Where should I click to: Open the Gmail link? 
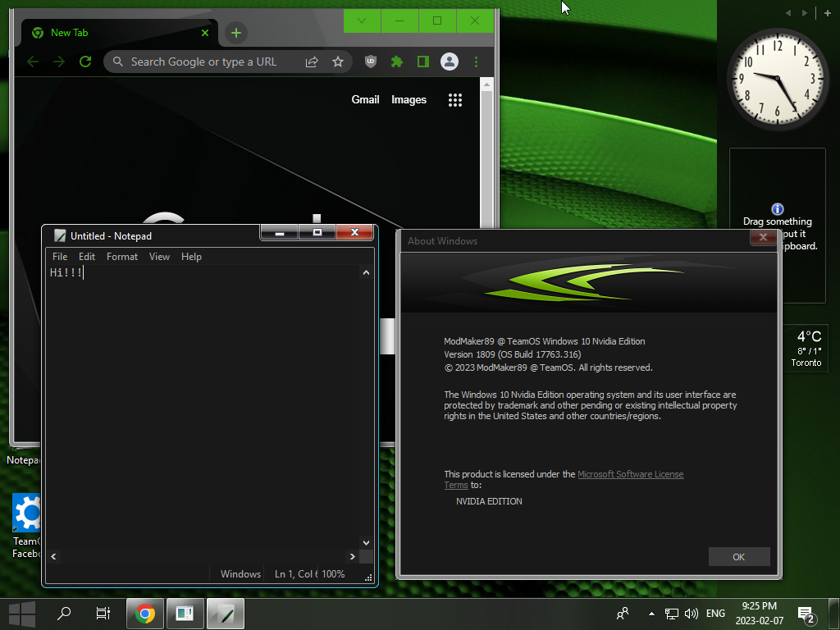tap(365, 99)
